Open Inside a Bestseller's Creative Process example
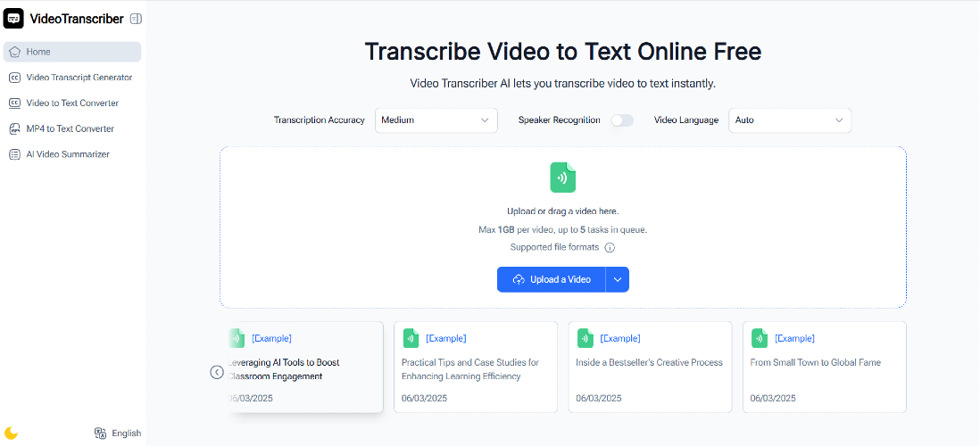Image resolution: width=980 pixels, height=446 pixels. pos(650,368)
